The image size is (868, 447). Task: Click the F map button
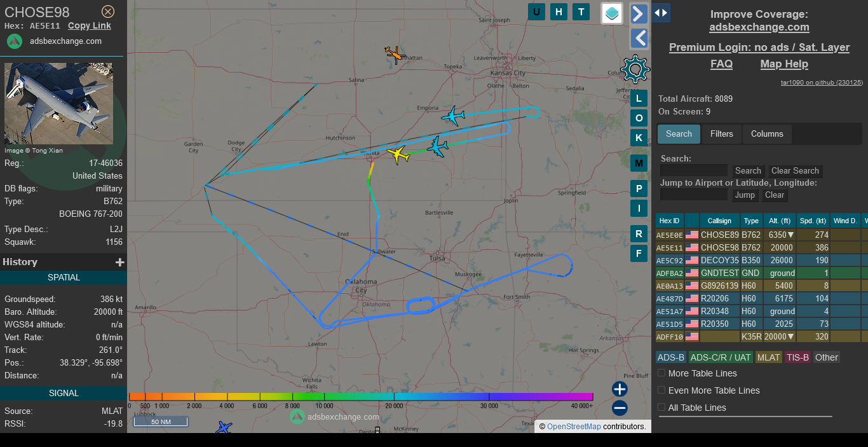click(x=639, y=253)
